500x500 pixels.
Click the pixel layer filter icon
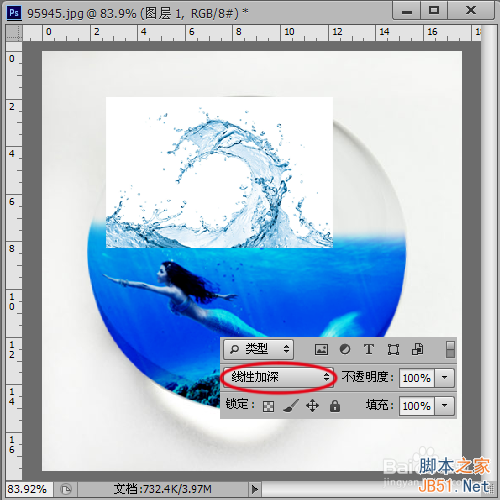[x=321, y=349]
